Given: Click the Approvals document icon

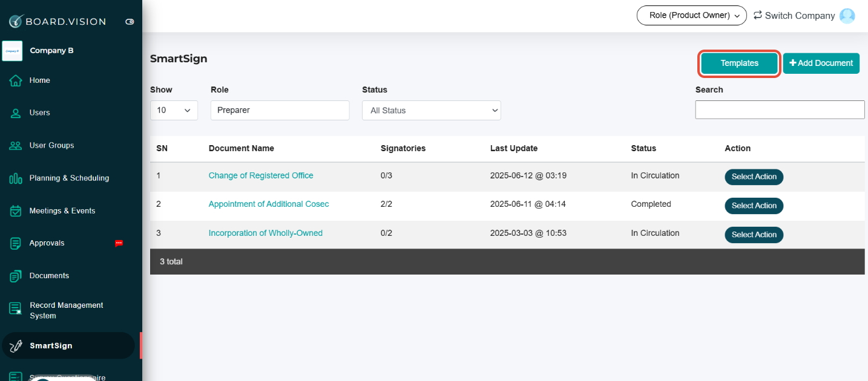Looking at the screenshot, I should tap(16, 243).
